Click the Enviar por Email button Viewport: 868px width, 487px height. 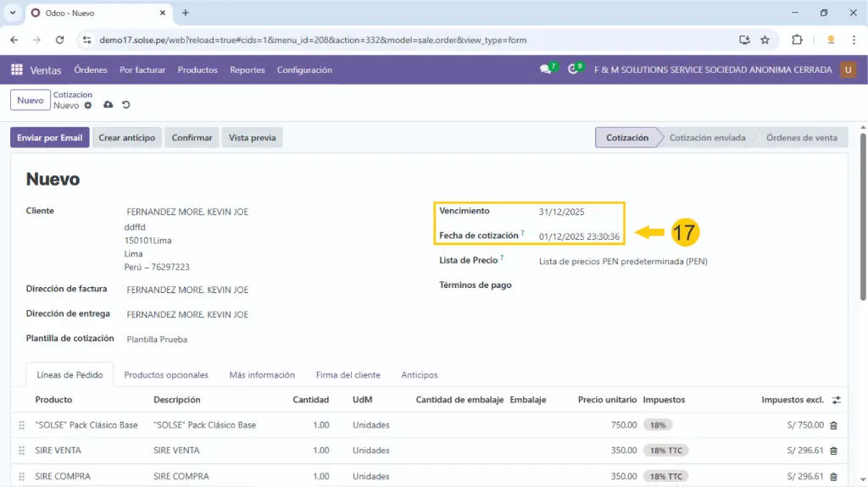[x=49, y=137]
